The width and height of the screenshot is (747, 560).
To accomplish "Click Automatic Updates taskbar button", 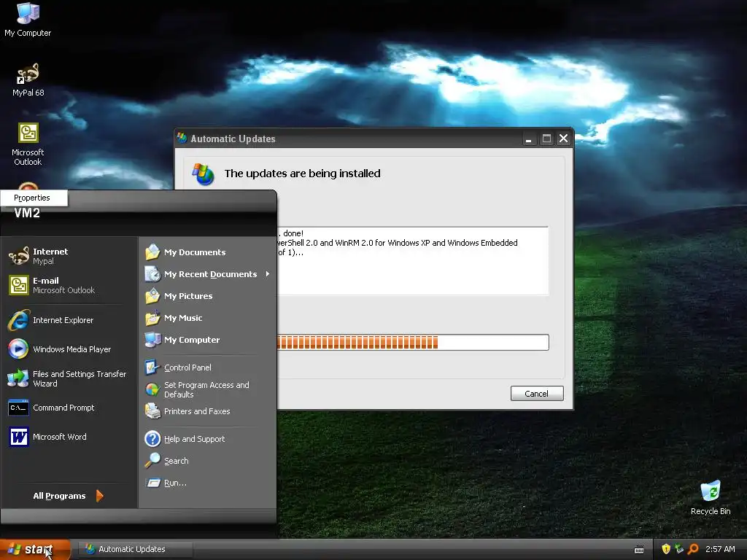I will (x=136, y=549).
